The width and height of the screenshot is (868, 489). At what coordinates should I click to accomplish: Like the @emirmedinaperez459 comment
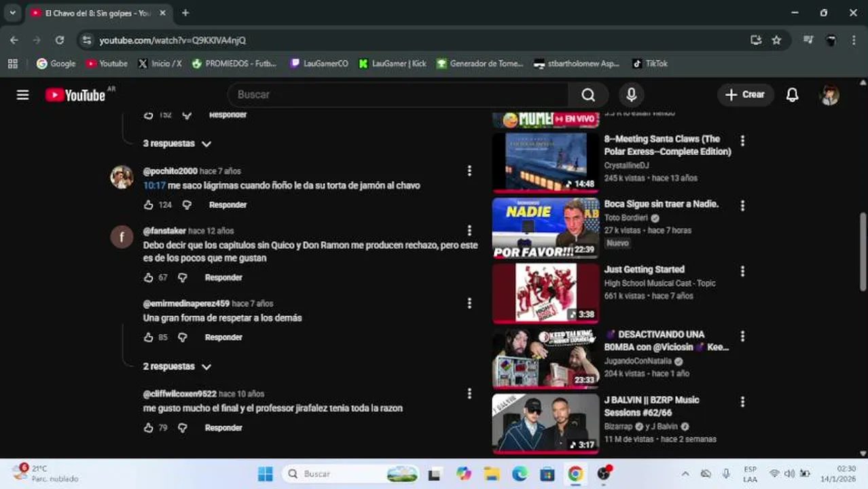[x=149, y=337]
